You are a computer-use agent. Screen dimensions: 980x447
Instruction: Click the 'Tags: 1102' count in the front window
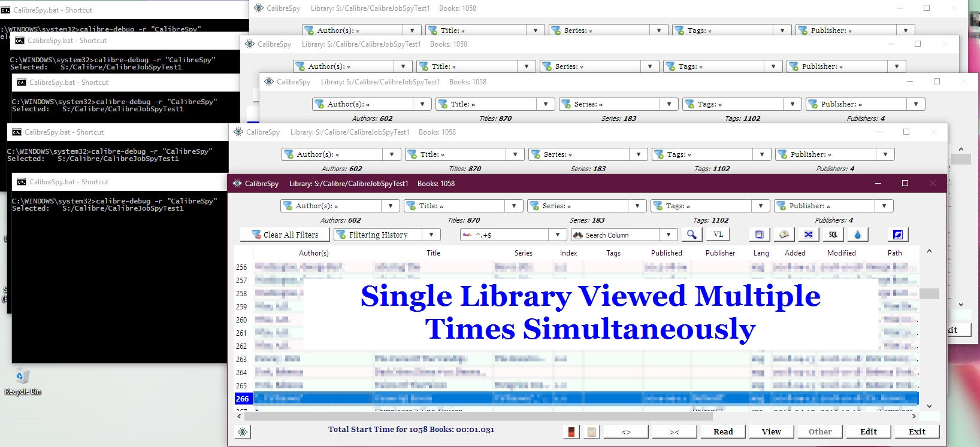[711, 220]
